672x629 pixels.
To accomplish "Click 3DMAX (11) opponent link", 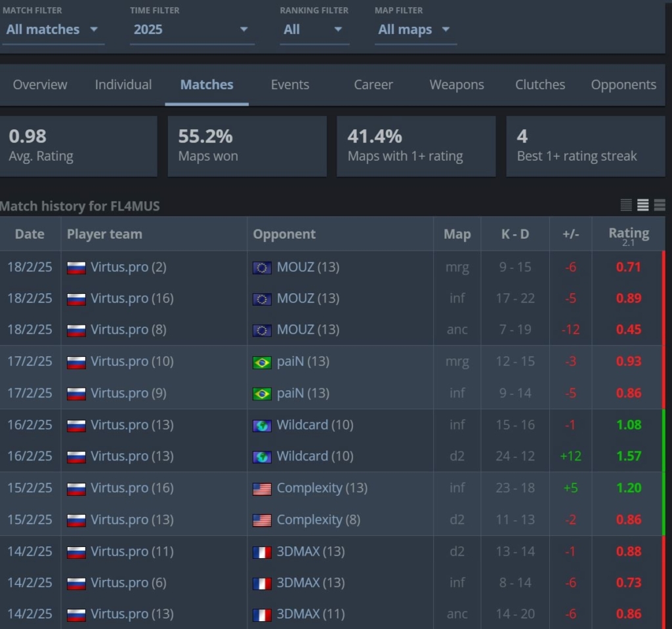I will pos(310,614).
